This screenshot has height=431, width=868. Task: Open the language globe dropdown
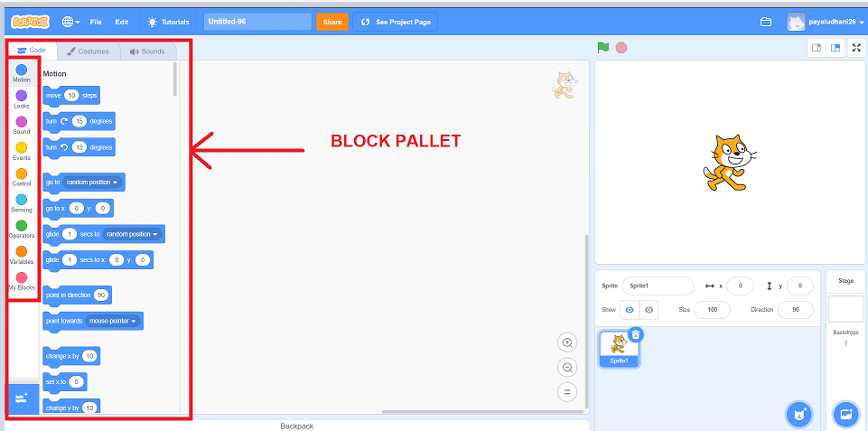(71, 22)
